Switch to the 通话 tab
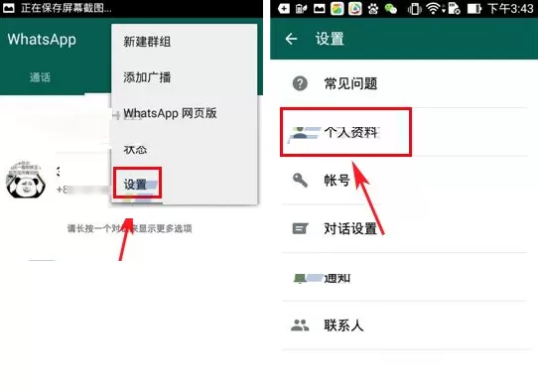Screen dimensions: 538x392 pos(40,77)
